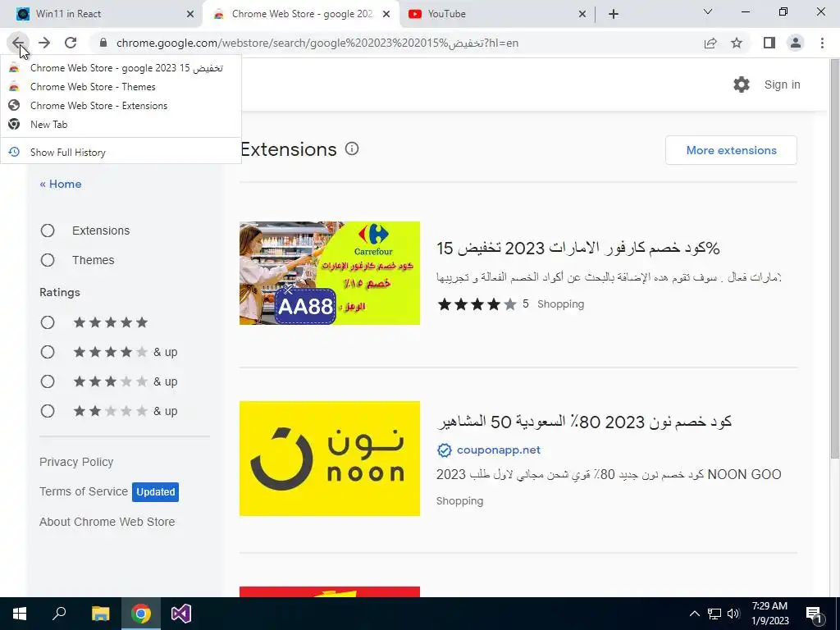
Task: Open the Windows Start menu
Action: [20, 614]
